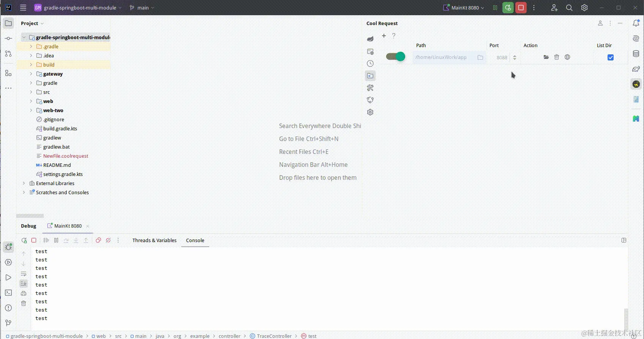The height and width of the screenshot is (339, 644).
Task: Open gradle-springboot-multi-module project dropdown
Action: click(78, 8)
